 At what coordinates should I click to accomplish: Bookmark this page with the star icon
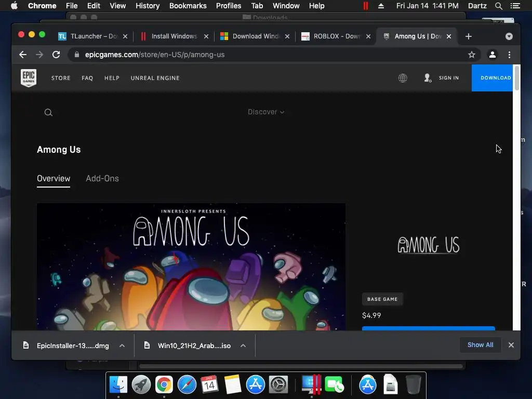[472, 55]
